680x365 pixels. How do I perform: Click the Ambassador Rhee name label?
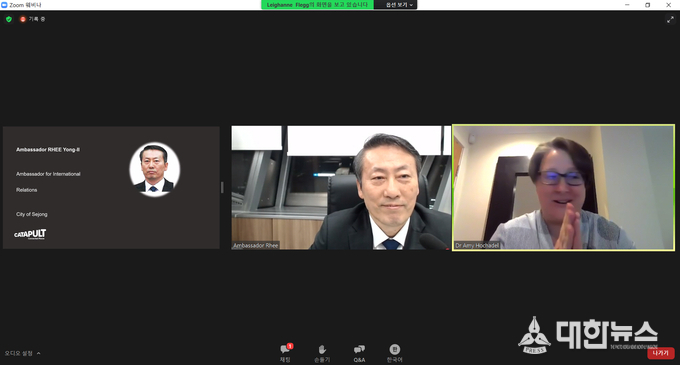coord(255,245)
